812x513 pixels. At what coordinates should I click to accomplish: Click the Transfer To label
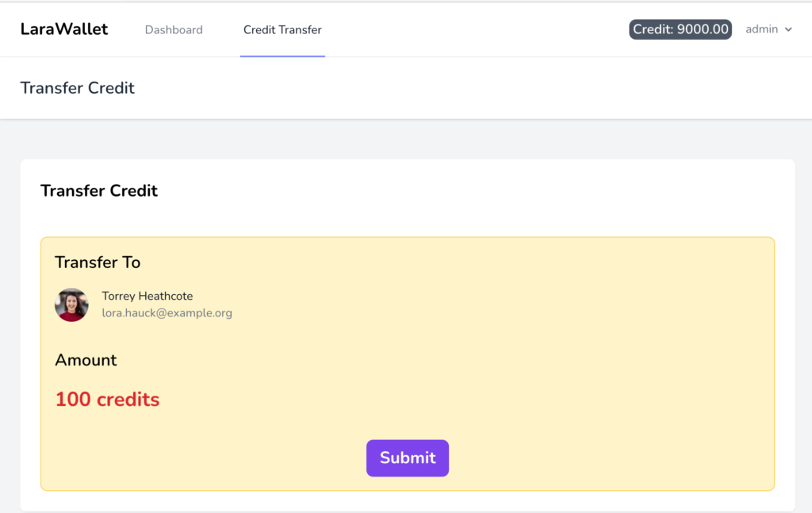pos(98,262)
